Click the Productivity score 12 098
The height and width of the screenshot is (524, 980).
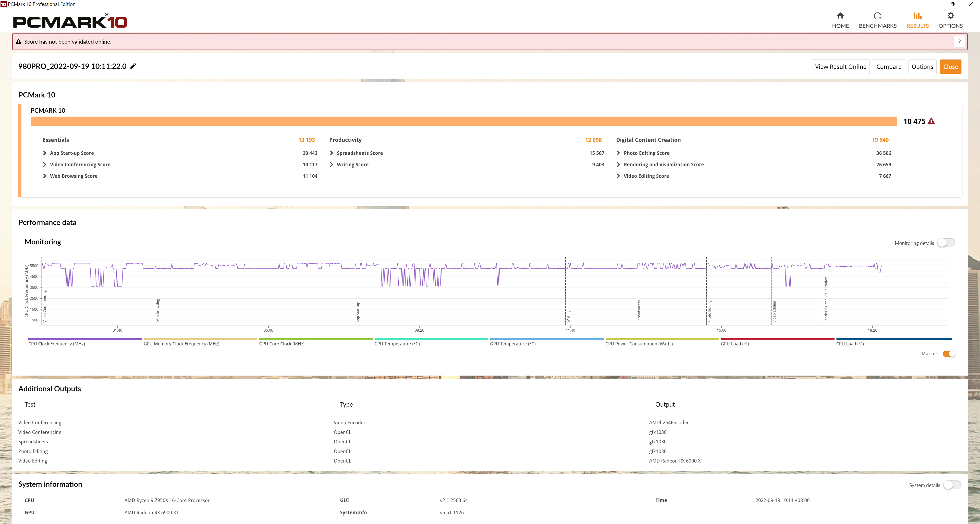(593, 140)
